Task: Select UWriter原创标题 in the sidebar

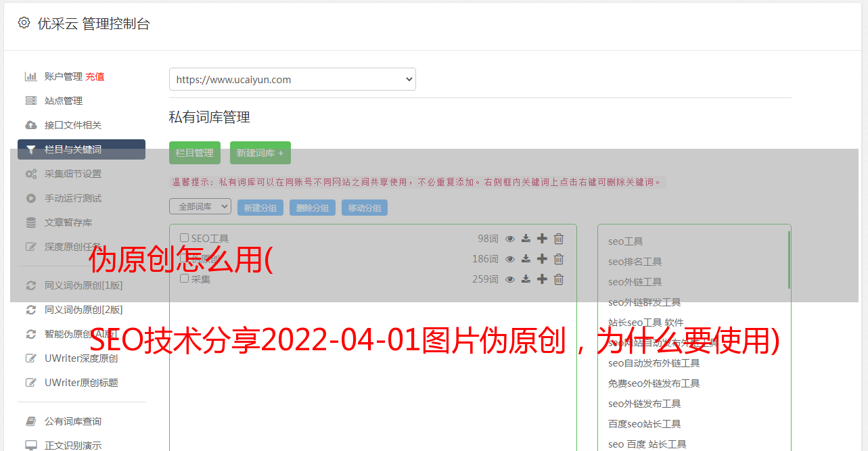Action: (x=81, y=383)
